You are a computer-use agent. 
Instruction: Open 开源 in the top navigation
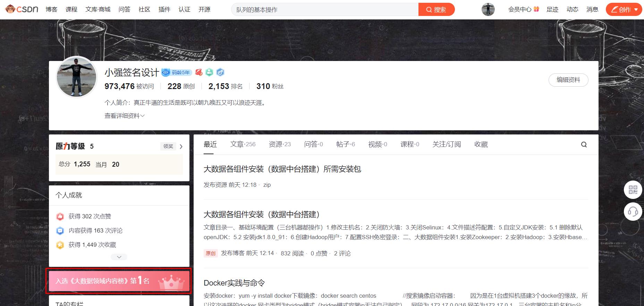point(204,9)
